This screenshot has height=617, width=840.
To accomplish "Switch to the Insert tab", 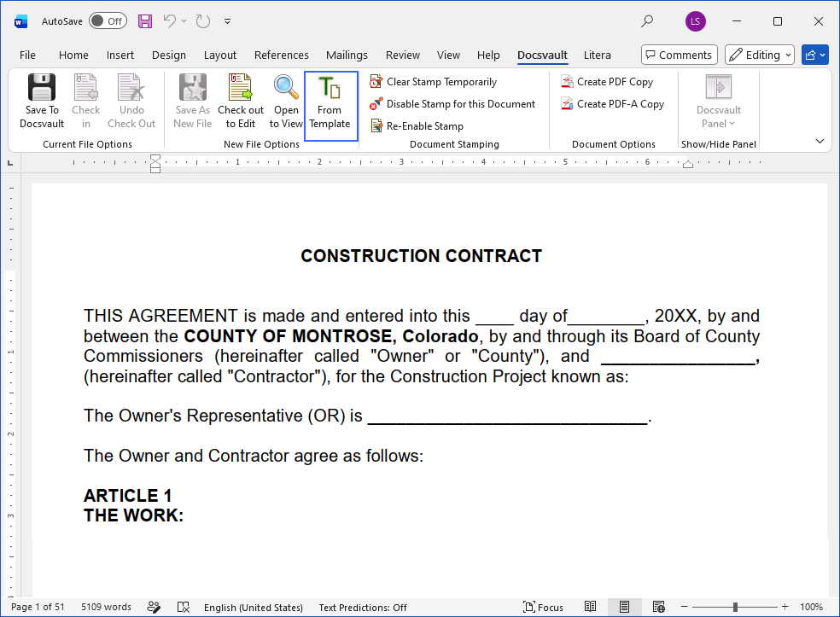I will click(x=120, y=55).
